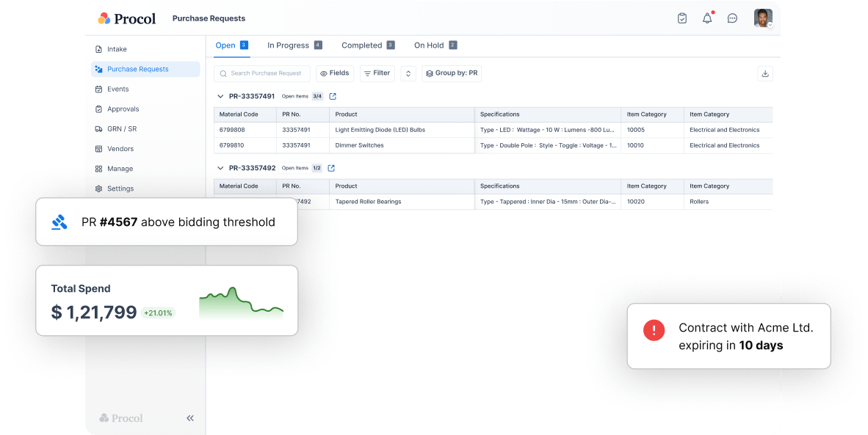Switch to the In Progress tab
The height and width of the screenshot is (435, 868).
[294, 45]
